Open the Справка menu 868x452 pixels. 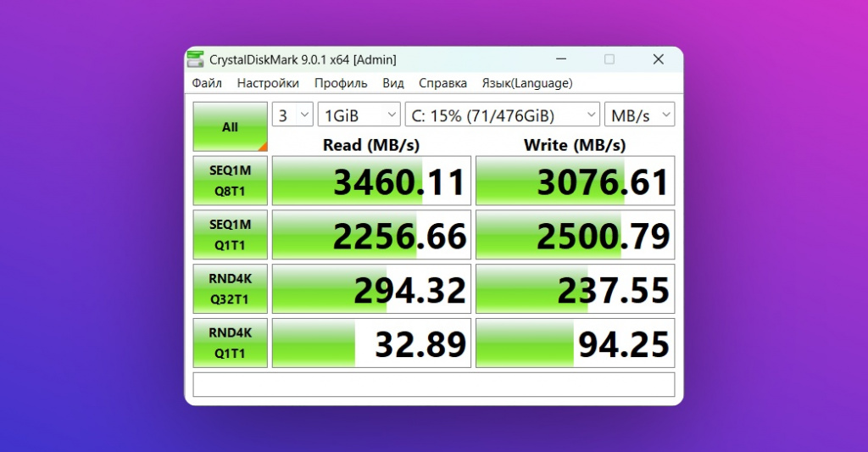442,83
